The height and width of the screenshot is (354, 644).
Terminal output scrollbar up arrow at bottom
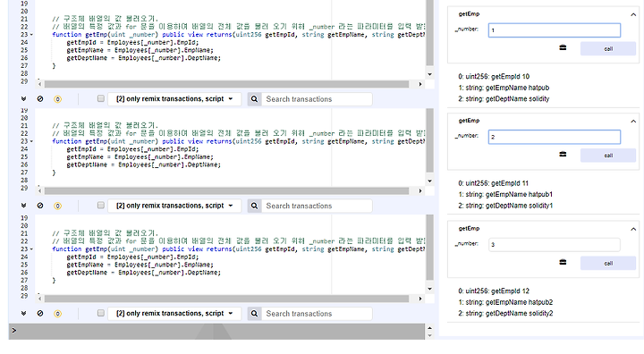(429, 328)
